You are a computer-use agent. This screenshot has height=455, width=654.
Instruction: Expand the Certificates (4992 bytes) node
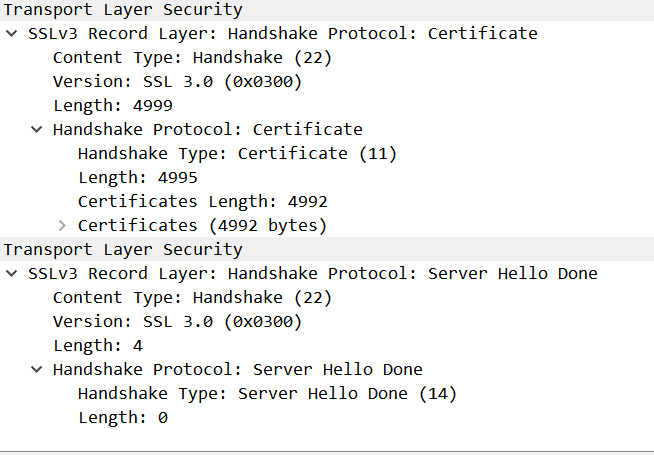(61, 225)
